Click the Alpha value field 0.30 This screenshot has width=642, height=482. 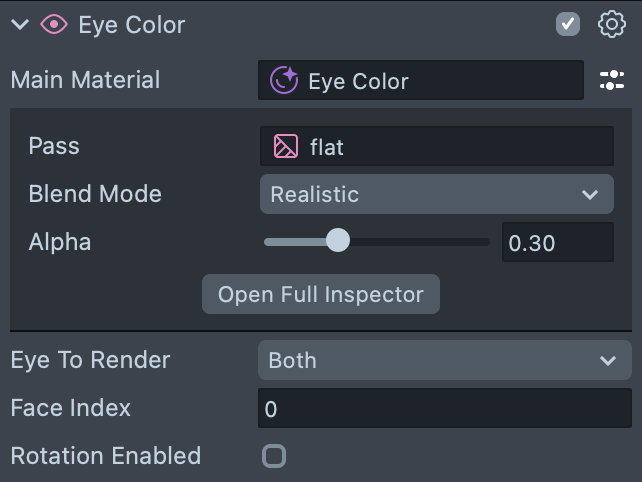556,242
